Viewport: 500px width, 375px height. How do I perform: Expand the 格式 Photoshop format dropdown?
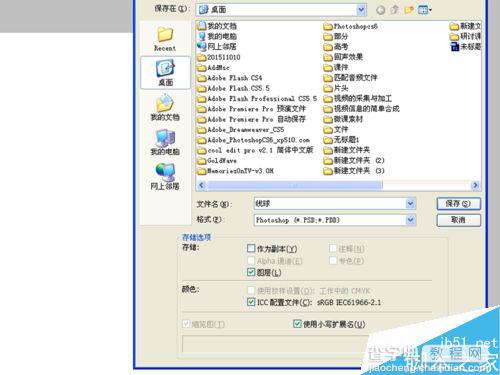(410, 220)
